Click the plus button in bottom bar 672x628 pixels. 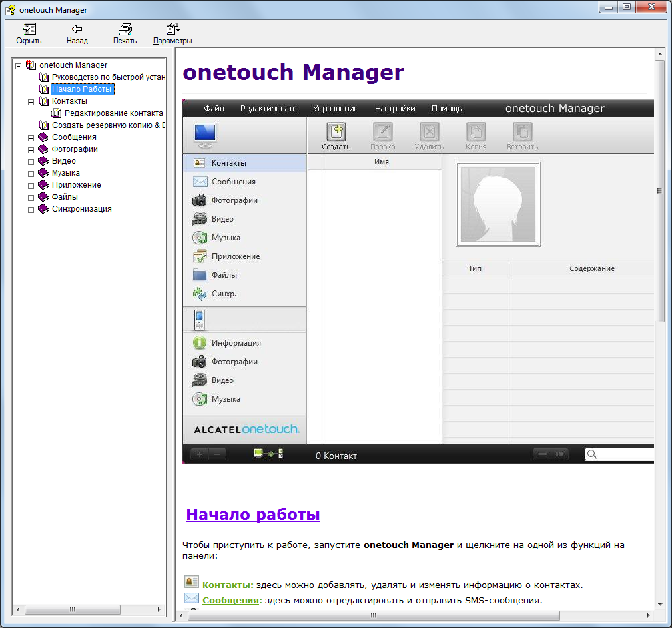click(200, 454)
